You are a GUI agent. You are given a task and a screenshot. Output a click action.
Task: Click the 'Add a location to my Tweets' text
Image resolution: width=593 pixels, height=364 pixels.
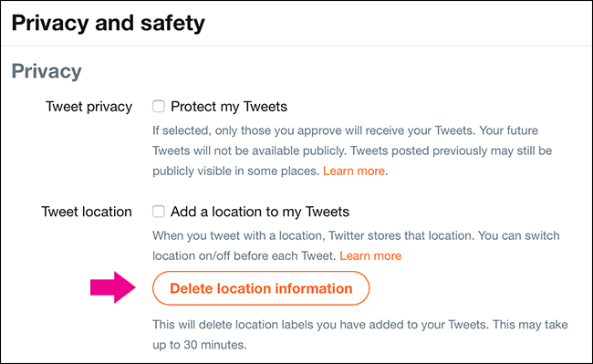tap(260, 212)
